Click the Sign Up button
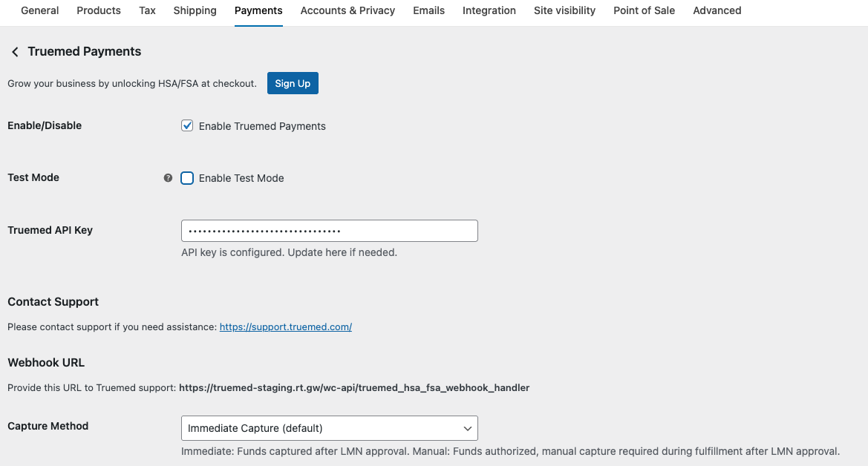868x466 pixels. 292,83
